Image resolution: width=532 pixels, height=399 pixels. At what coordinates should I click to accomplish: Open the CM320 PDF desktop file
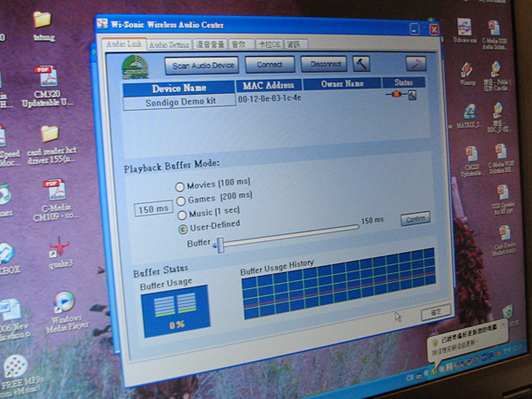tap(46, 76)
